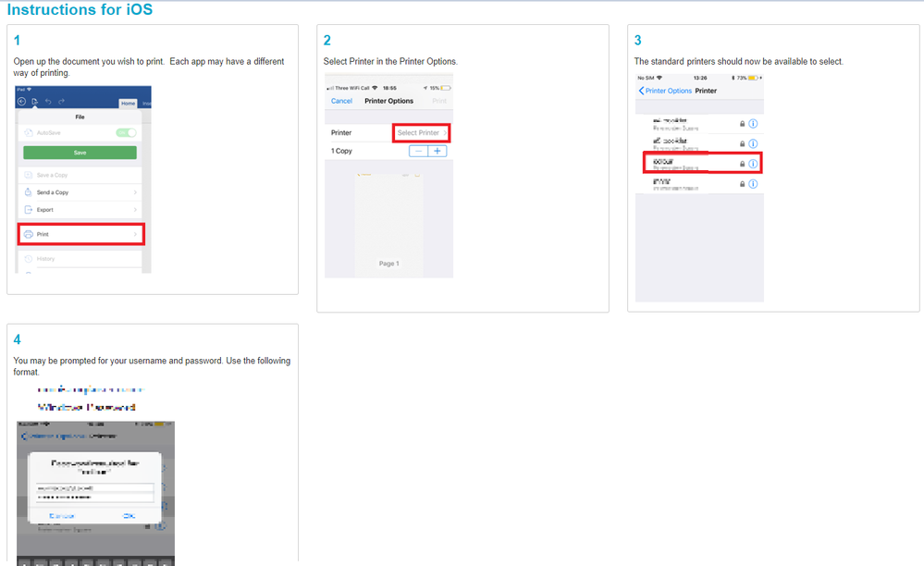
Task: Tap the circled back arrow in Word toolbar
Action: 22,102
